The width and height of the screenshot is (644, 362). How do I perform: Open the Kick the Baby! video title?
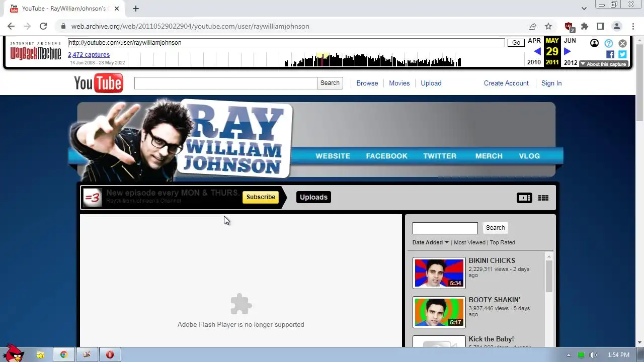coord(491,339)
